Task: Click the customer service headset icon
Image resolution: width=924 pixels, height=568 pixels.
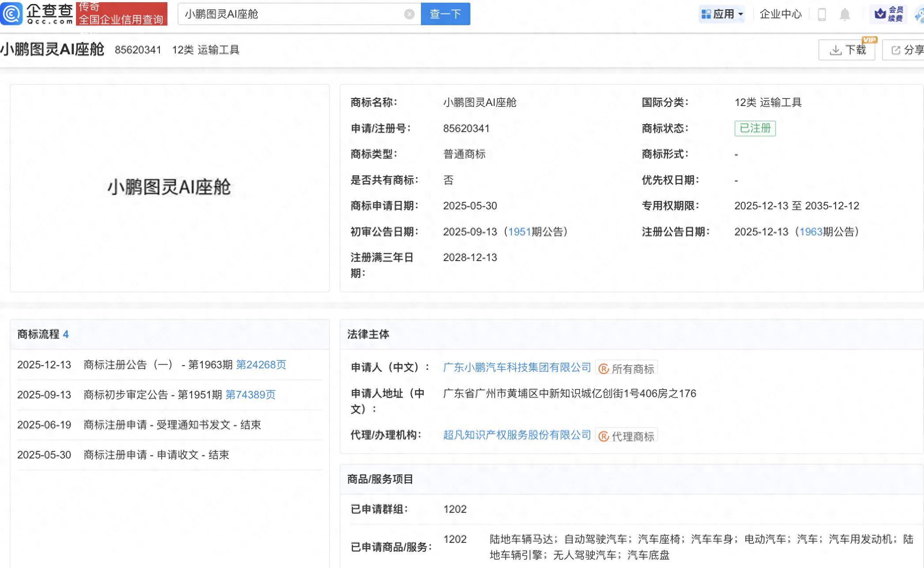Action: click(919, 15)
